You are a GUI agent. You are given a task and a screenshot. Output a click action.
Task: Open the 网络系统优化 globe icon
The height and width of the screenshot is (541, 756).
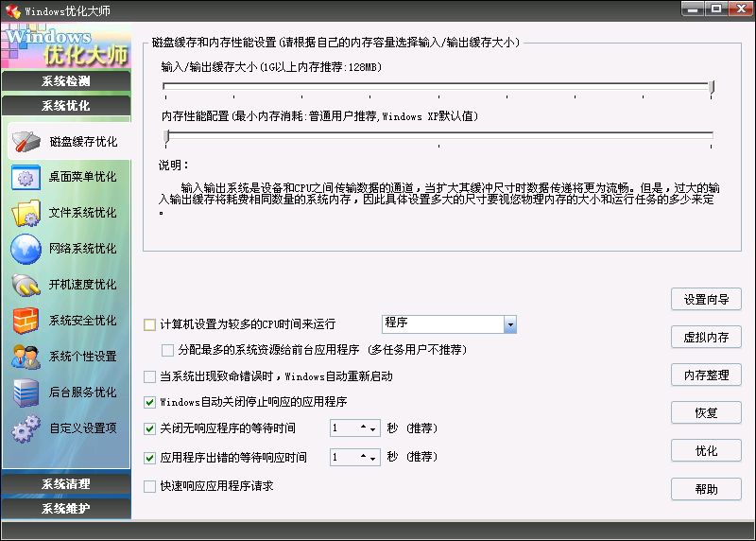click(x=26, y=249)
